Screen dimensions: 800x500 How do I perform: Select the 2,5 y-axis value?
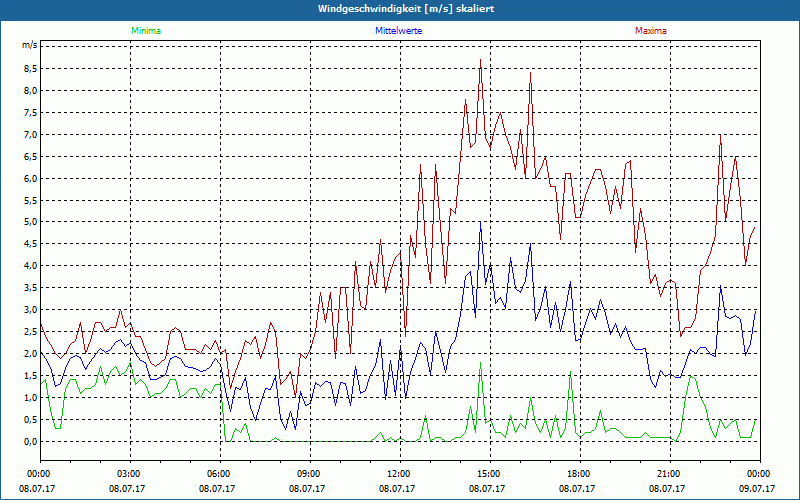pos(31,332)
